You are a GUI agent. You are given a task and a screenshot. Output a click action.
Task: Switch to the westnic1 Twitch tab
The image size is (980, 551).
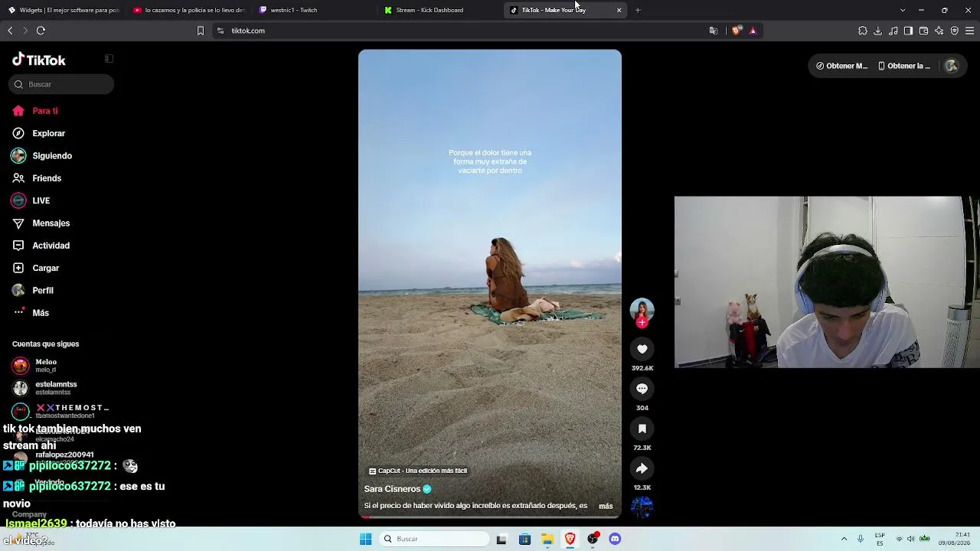coord(315,10)
